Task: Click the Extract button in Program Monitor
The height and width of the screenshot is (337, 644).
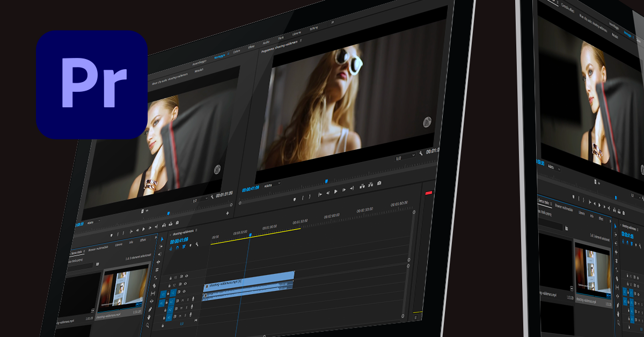Action: (370, 185)
